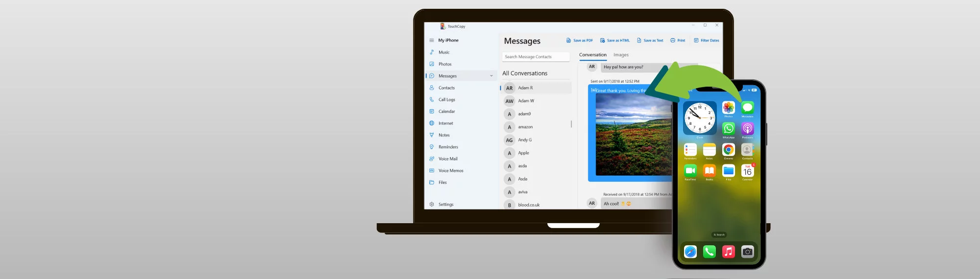Image resolution: width=980 pixels, height=279 pixels.
Task: Select the blood.co.uk conversation
Action: 537,205
